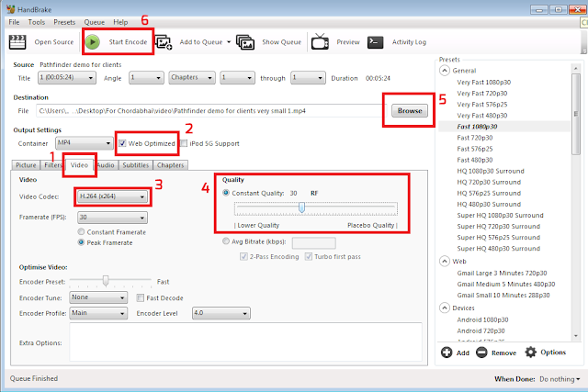
Task: Open the Help menu
Action: 120,22
